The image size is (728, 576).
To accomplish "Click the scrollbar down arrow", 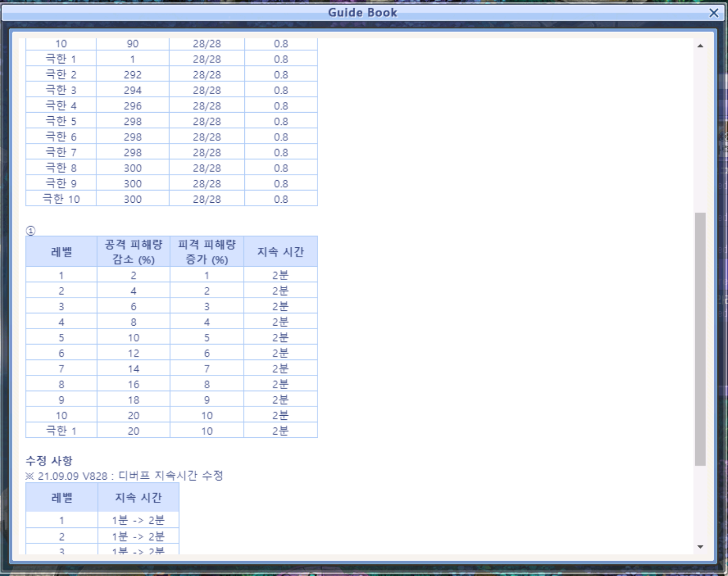I will coord(700,547).
